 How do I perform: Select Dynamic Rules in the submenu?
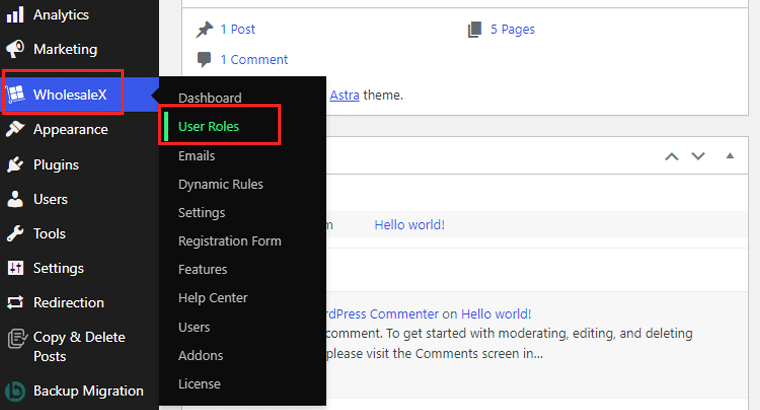(x=221, y=184)
